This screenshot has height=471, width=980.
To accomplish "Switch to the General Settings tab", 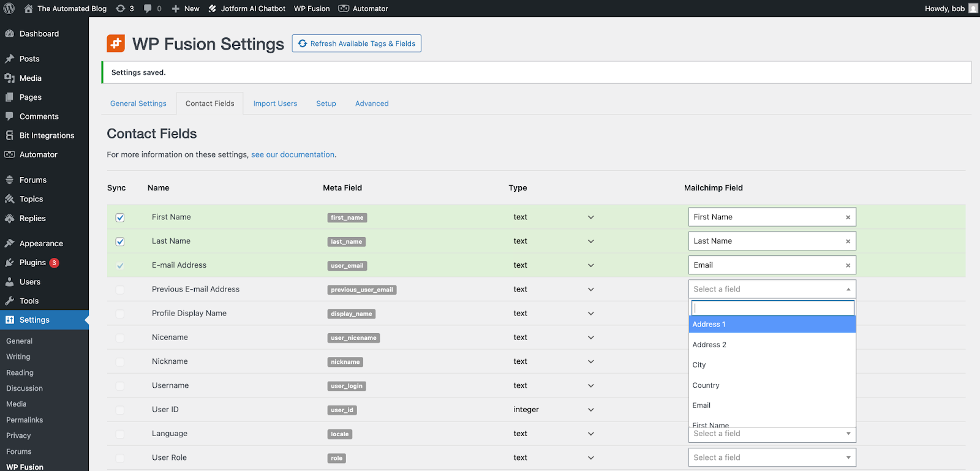I will coord(138,104).
